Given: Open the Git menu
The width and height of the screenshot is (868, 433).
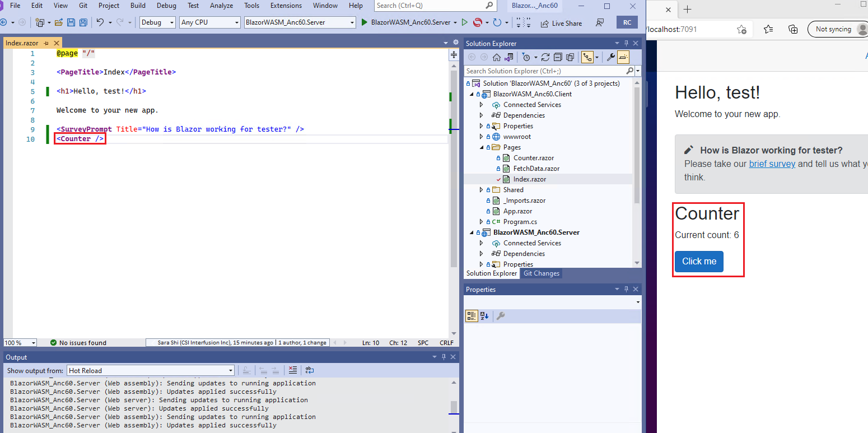Looking at the screenshot, I should coord(83,6).
